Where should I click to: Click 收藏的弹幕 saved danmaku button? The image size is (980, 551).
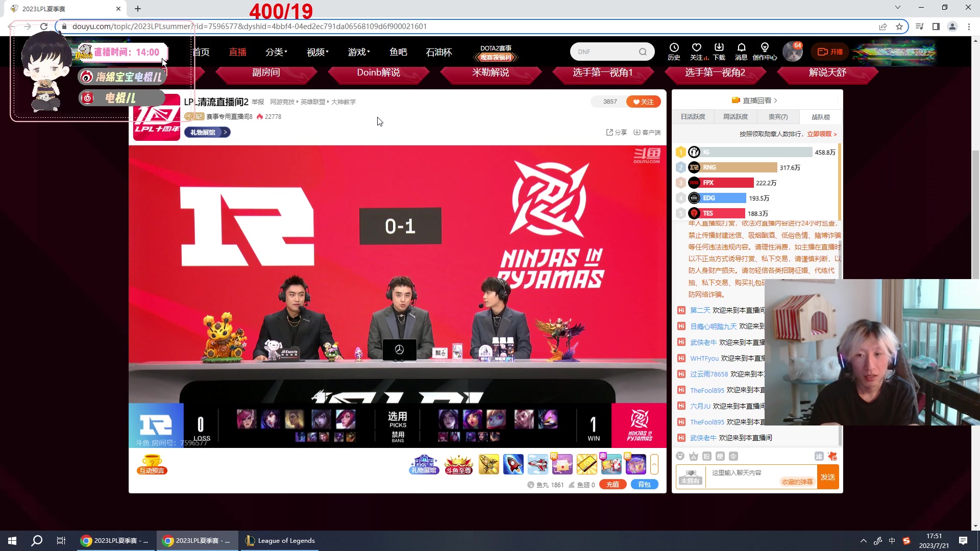797,482
